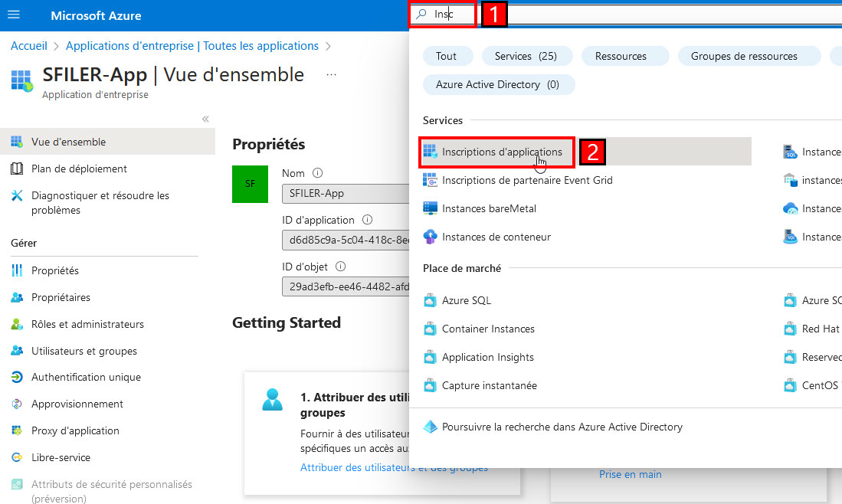Open Authentification unique

click(86, 378)
